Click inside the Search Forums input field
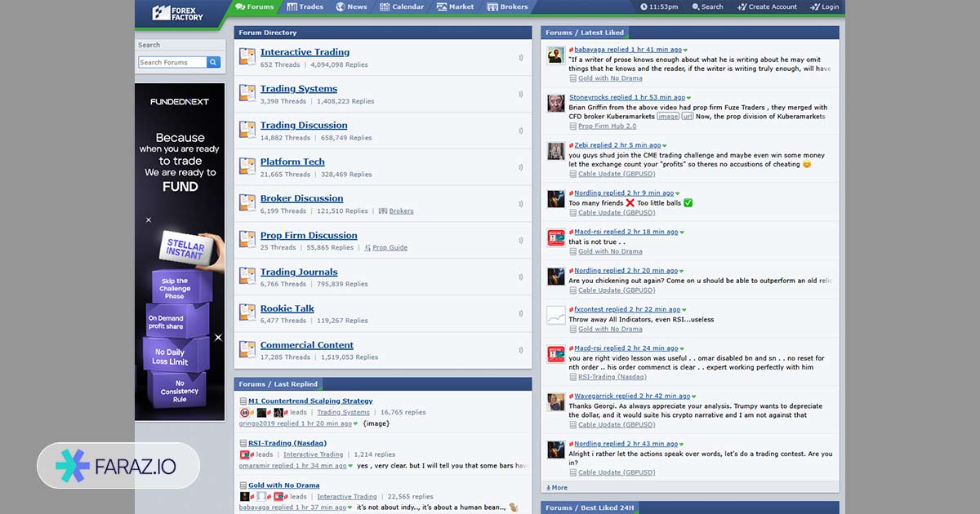 171,62
